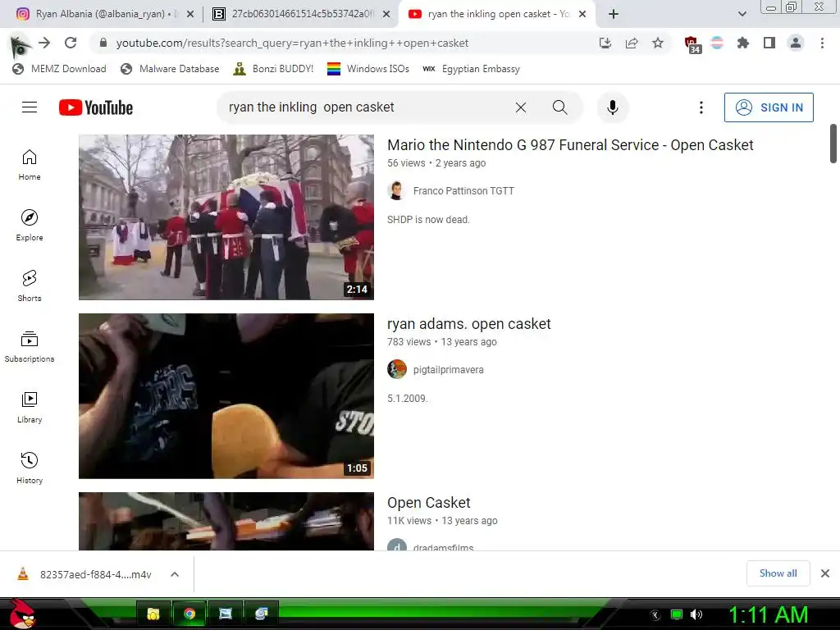Viewport: 840px width, 630px height.
Task: Click the 1:11 AM taskbar clock
Action: point(768,614)
